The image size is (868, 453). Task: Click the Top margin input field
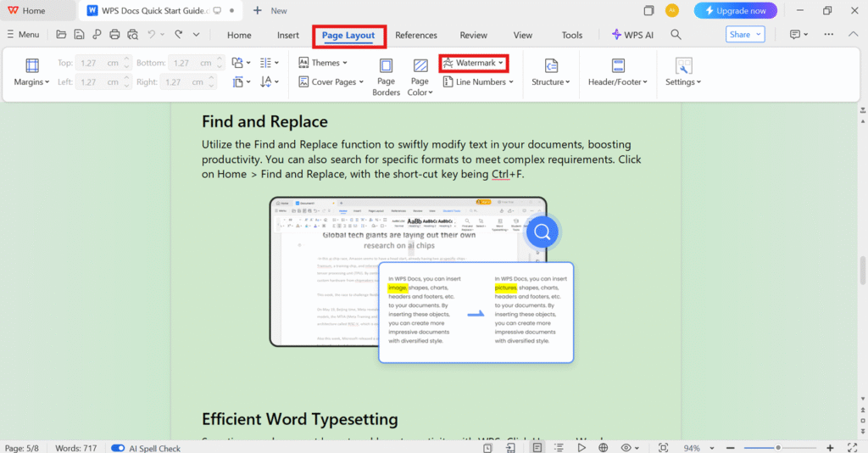coord(103,63)
